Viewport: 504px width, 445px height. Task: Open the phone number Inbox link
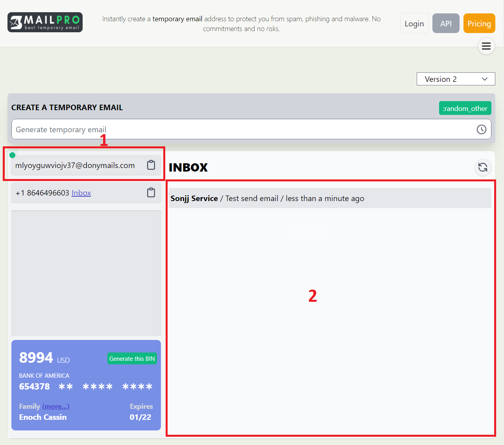click(x=81, y=192)
